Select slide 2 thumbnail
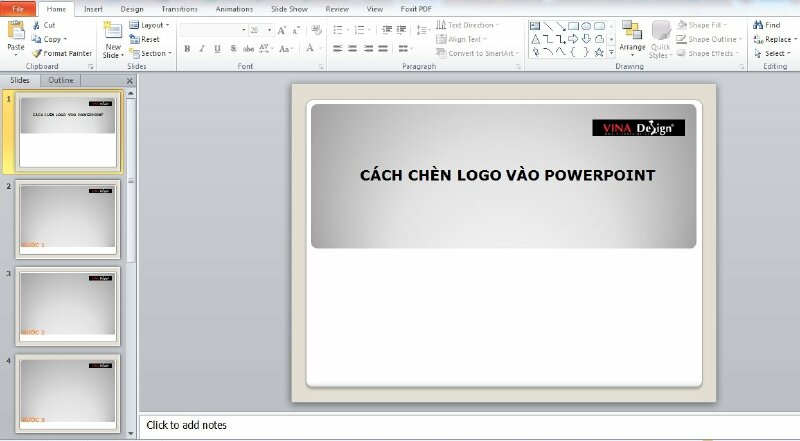800x441 pixels. coord(68,219)
